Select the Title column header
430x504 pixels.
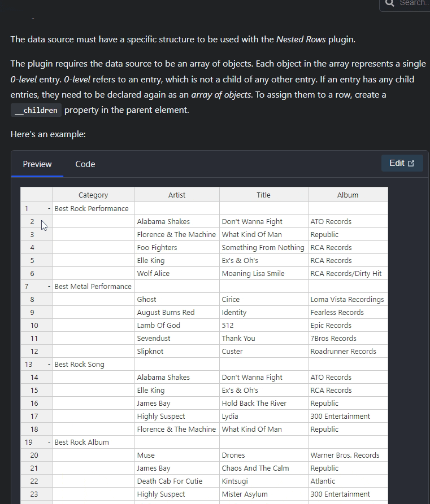[264, 195]
